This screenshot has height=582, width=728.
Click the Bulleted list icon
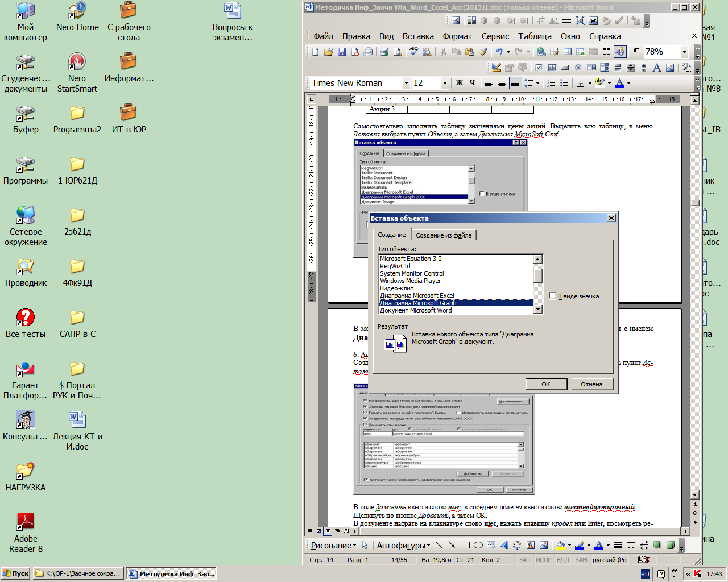pos(564,83)
